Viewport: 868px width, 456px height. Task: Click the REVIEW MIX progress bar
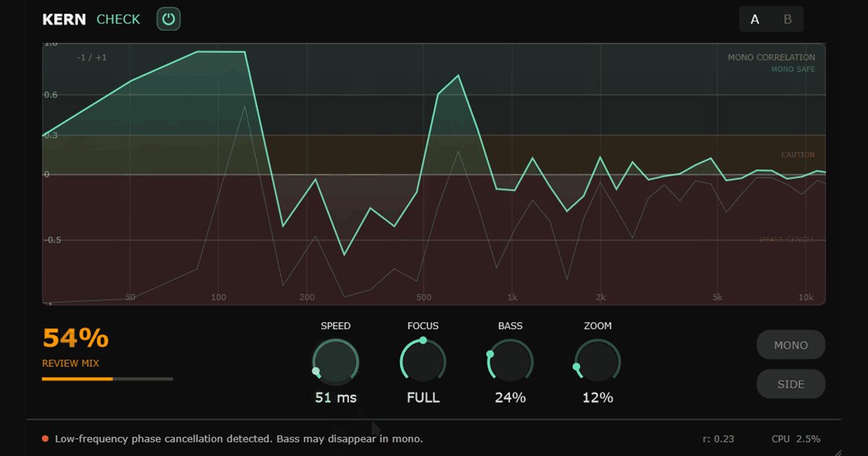coord(107,378)
